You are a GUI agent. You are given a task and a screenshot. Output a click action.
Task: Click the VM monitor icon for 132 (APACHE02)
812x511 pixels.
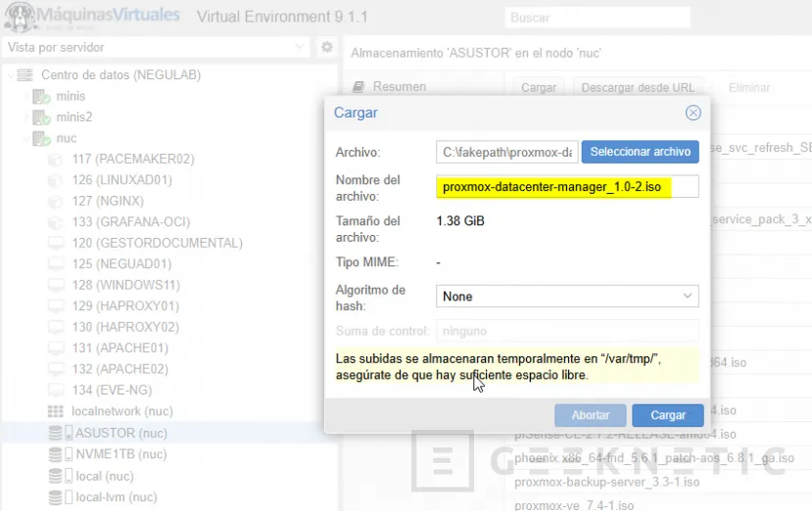(56, 369)
